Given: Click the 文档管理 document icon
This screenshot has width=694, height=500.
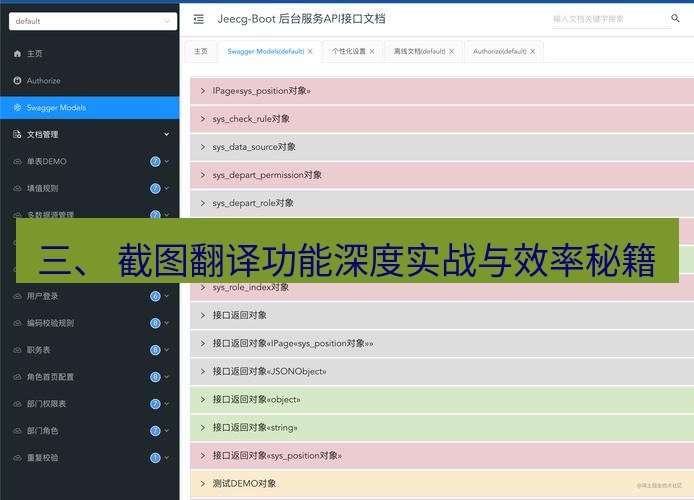Looking at the screenshot, I should click(x=17, y=135).
